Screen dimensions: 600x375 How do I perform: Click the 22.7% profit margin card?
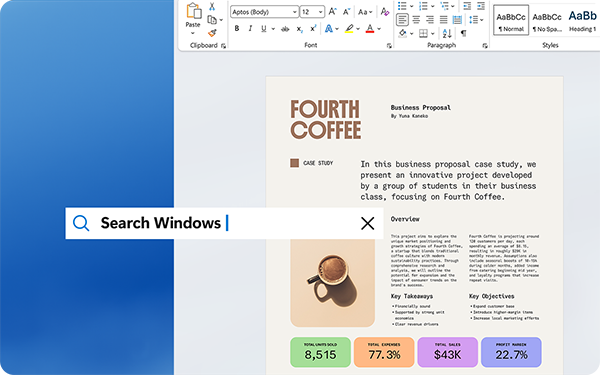511,352
